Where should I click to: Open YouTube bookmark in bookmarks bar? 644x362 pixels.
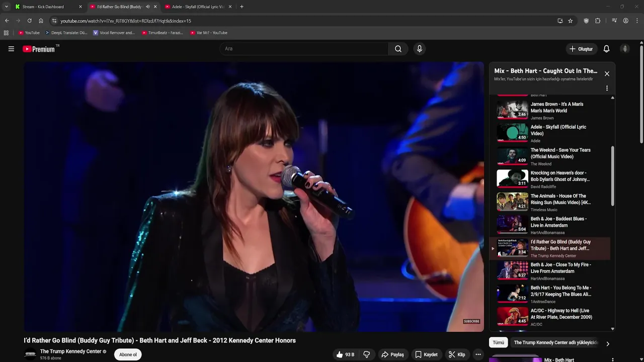29,33
